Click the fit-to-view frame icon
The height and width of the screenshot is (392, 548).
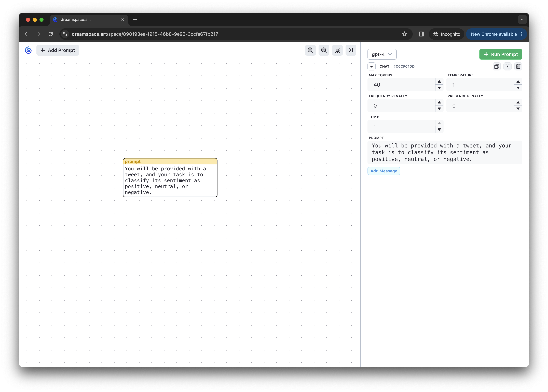pyautogui.click(x=337, y=50)
